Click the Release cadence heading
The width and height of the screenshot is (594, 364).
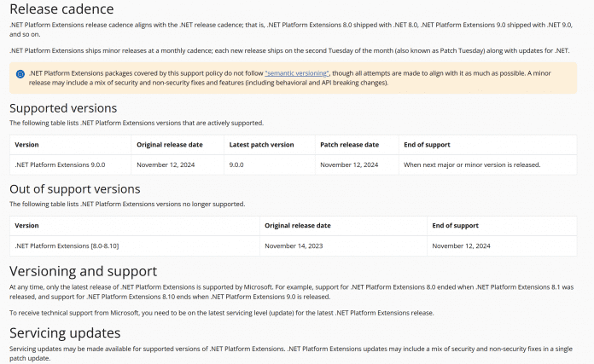coord(61,9)
